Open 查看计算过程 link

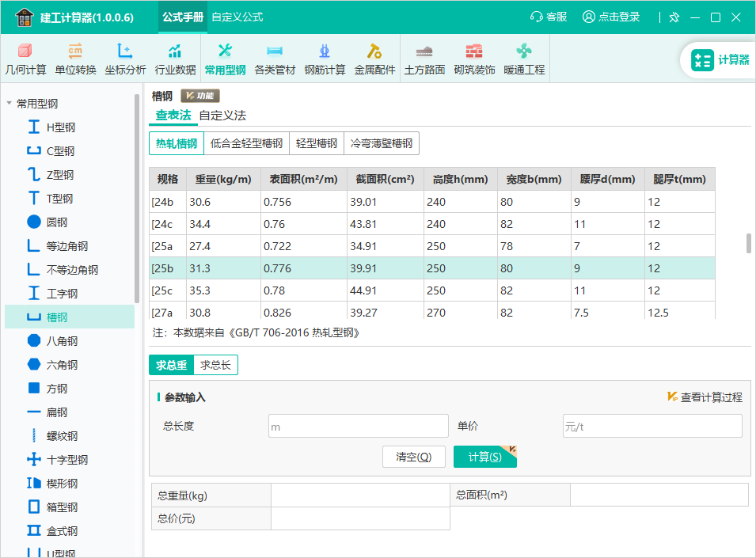pos(705,397)
